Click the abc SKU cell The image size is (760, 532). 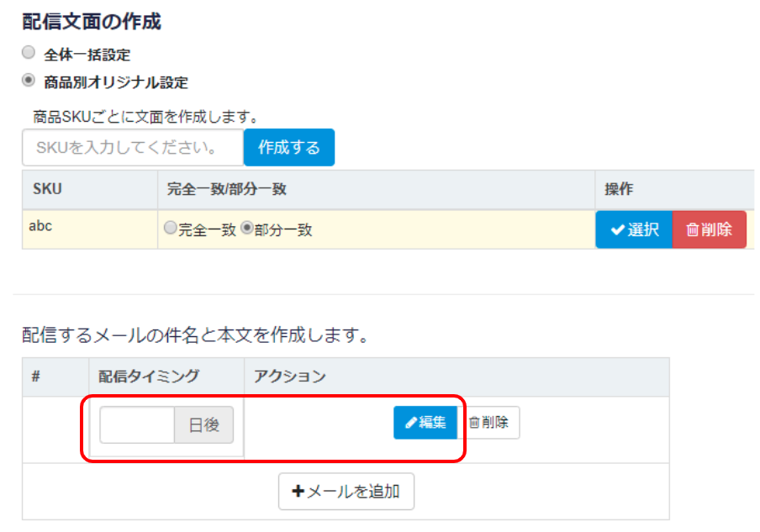tap(90, 229)
